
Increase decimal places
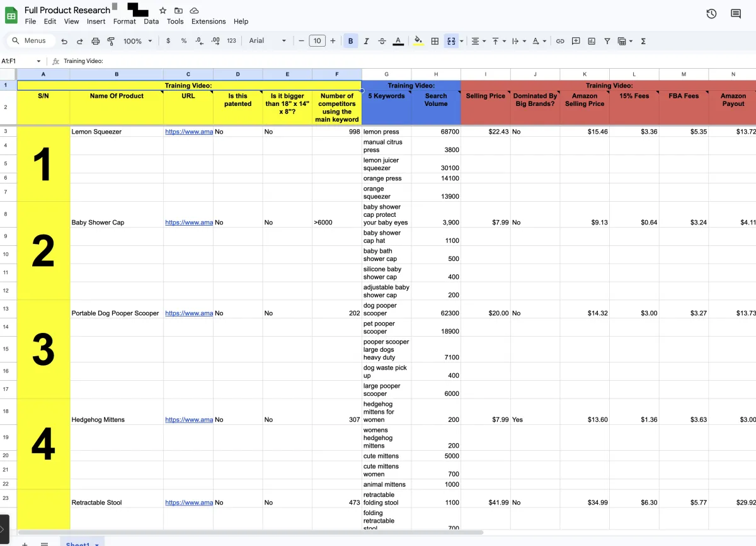pyautogui.click(x=215, y=41)
